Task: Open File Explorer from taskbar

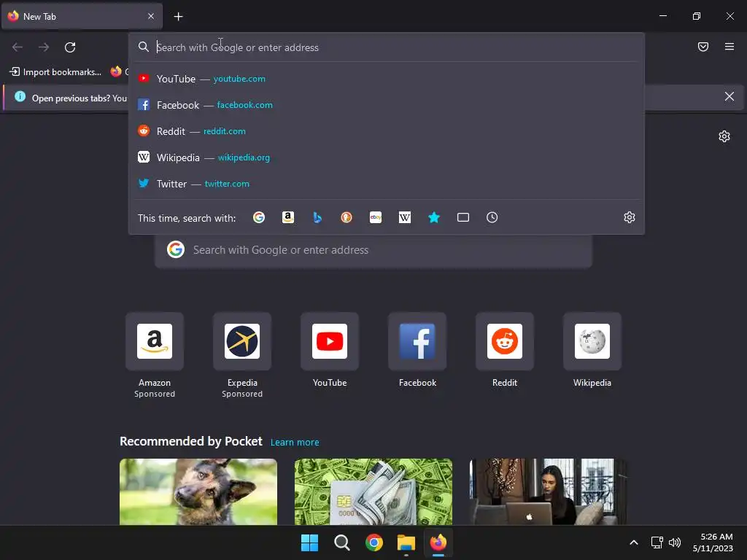Action: click(x=406, y=542)
